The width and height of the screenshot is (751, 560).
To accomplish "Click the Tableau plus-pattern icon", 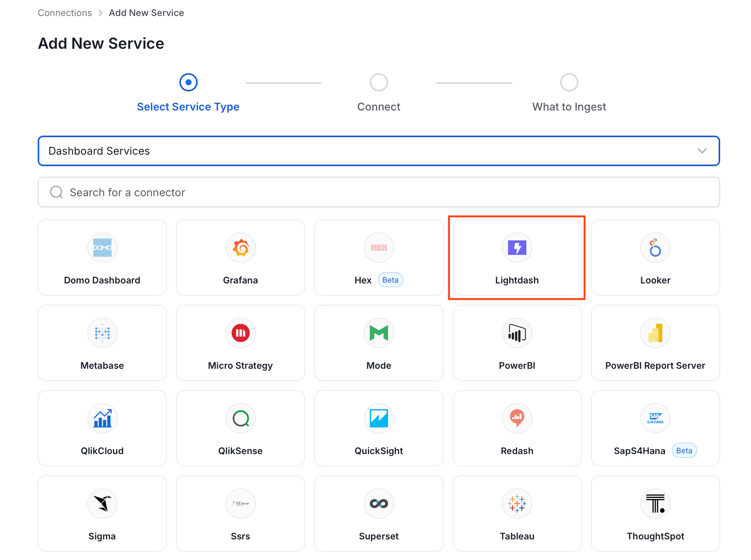I will [517, 504].
